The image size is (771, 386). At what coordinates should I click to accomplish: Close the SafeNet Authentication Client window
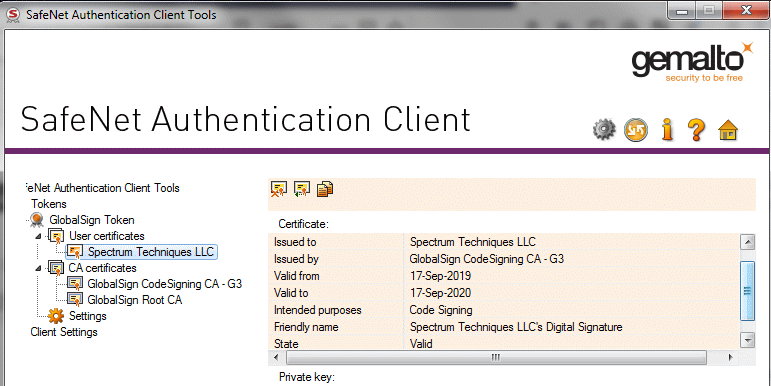tap(747, 10)
